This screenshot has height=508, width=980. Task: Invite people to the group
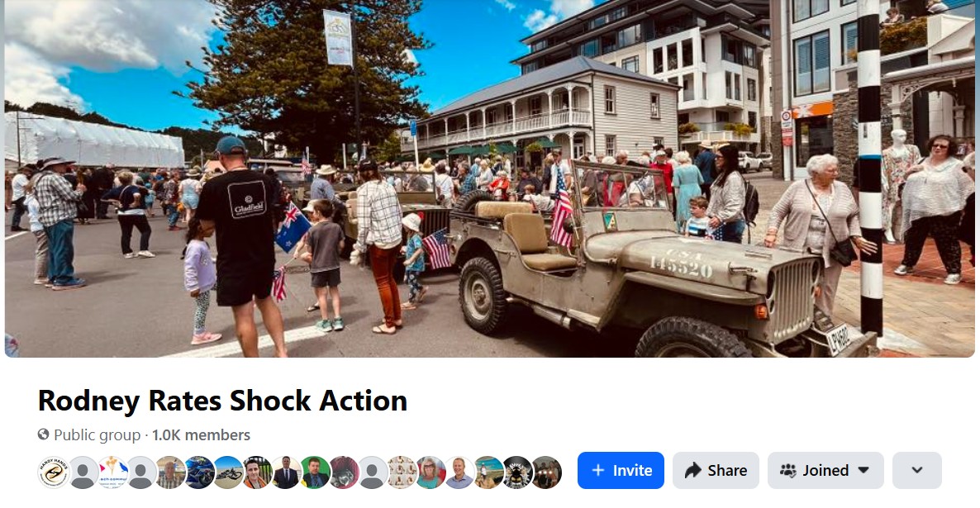click(621, 471)
